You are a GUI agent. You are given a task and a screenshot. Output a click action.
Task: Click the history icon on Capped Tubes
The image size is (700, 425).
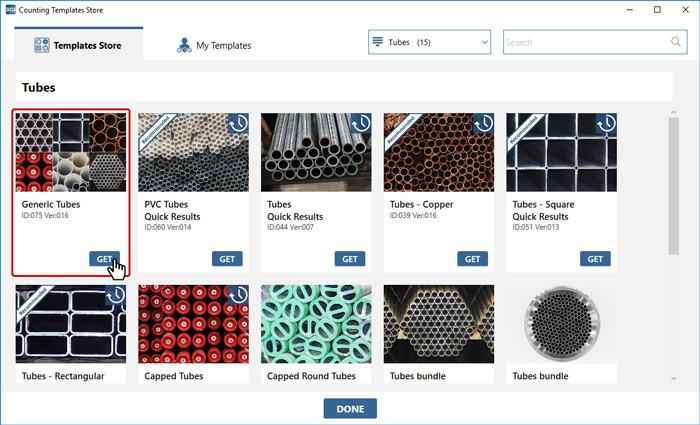click(238, 296)
